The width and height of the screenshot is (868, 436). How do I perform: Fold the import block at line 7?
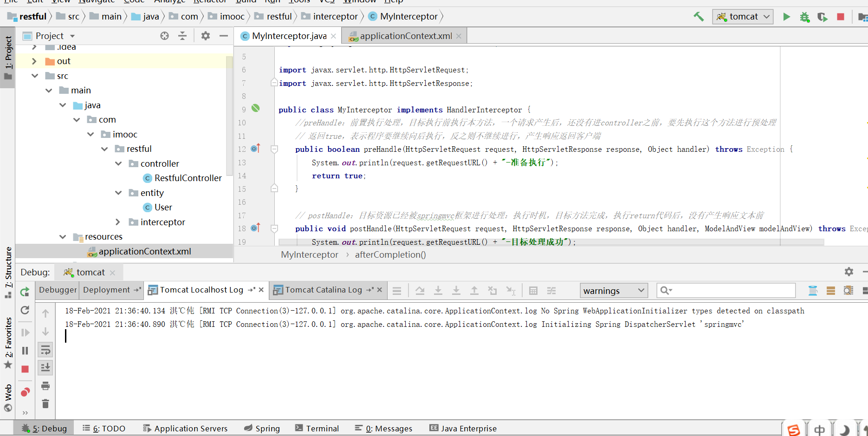click(x=274, y=83)
